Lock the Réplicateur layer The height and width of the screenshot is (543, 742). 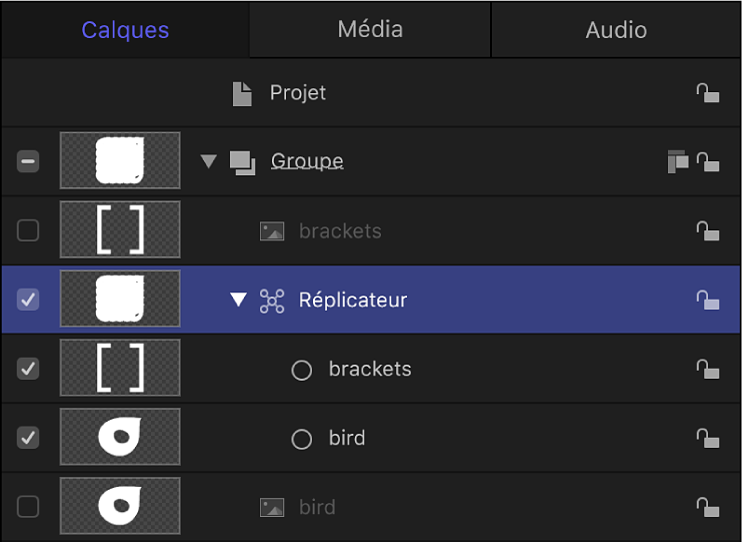[x=708, y=300]
